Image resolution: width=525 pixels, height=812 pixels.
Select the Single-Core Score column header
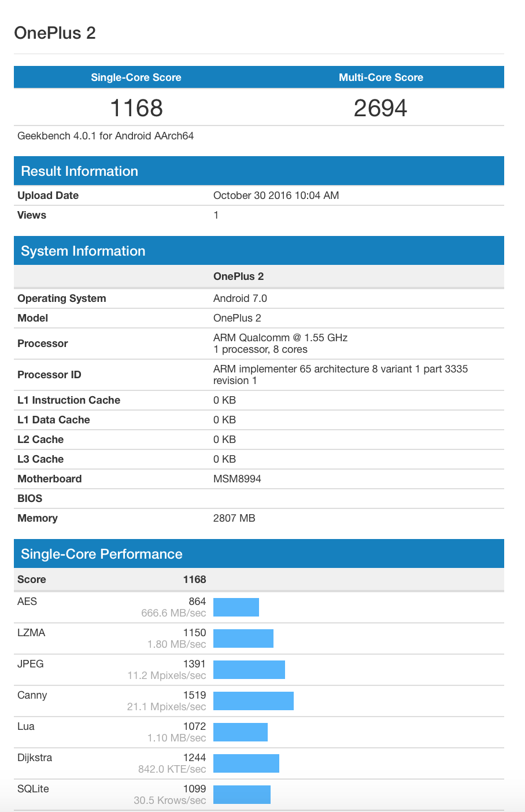(136, 77)
